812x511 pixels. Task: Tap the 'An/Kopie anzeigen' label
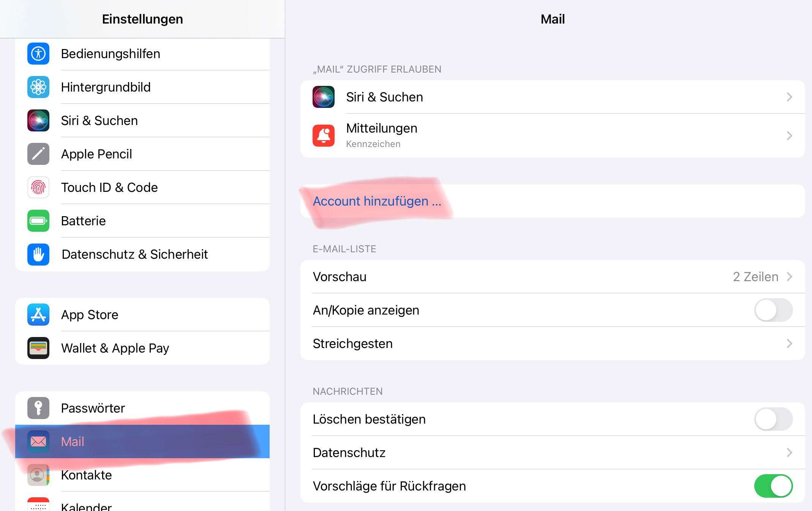tap(366, 310)
